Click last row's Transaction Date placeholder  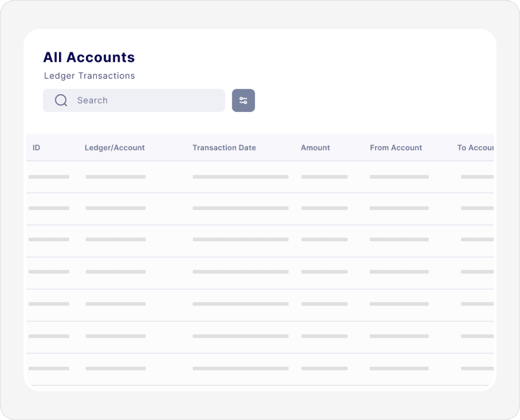pyautogui.click(x=240, y=368)
